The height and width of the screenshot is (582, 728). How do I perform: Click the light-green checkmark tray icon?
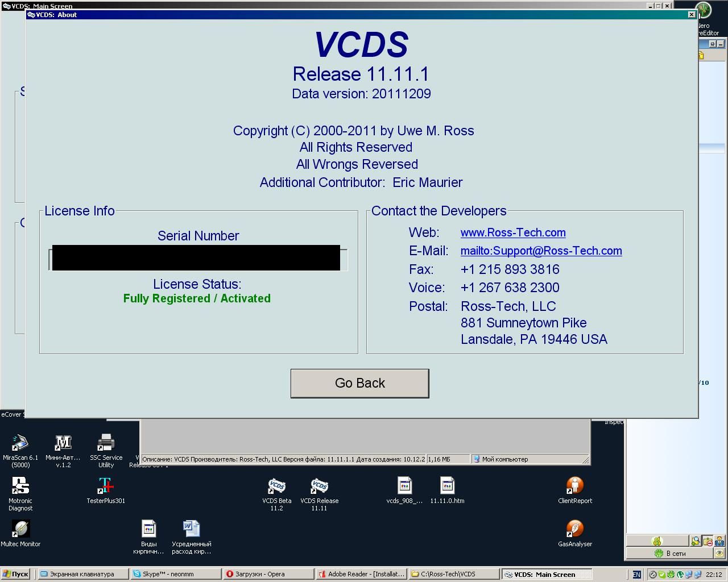click(x=662, y=575)
